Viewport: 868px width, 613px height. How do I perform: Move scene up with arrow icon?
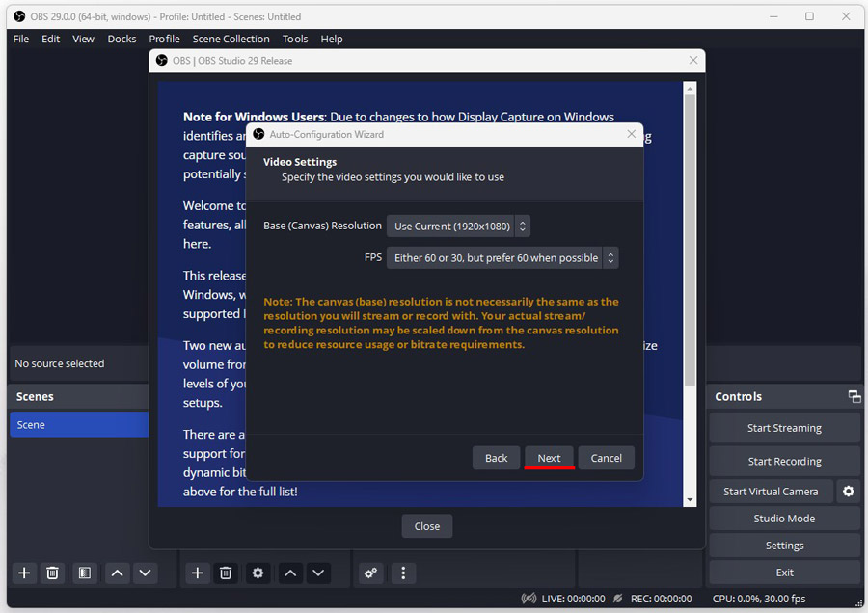coord(117,573)
